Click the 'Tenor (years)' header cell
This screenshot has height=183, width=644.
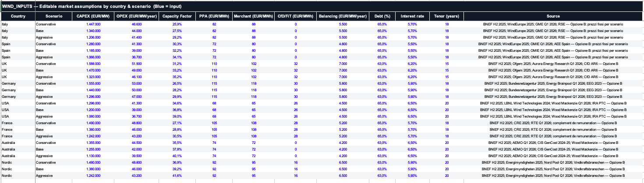447,16
